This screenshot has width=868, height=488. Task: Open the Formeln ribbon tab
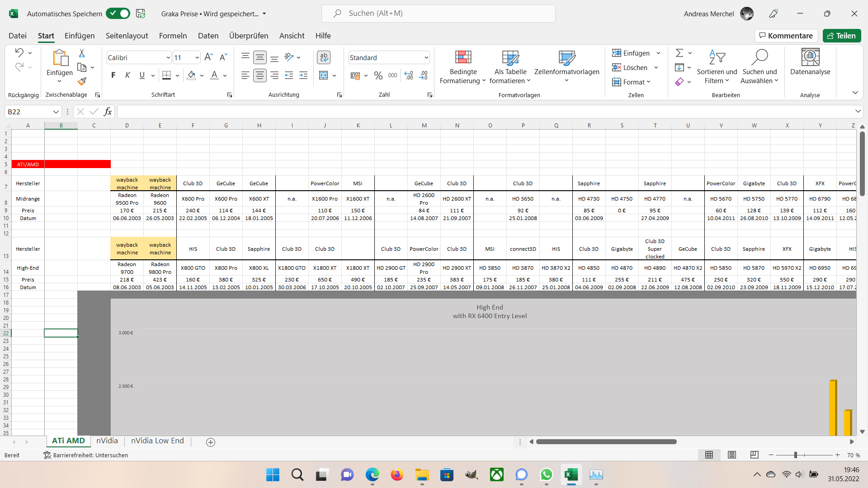click(x=173, y=36)
